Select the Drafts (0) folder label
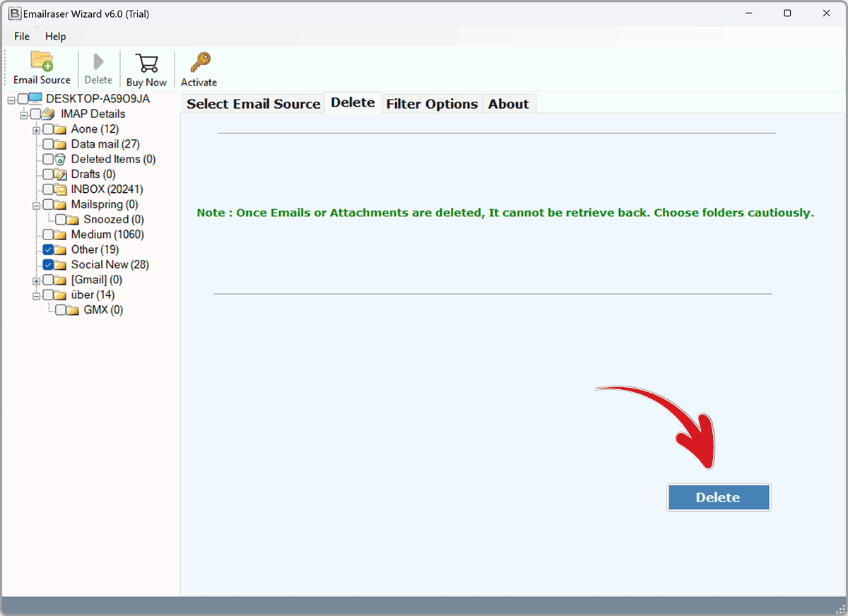848x616 pixels. (x=93, y=174)
